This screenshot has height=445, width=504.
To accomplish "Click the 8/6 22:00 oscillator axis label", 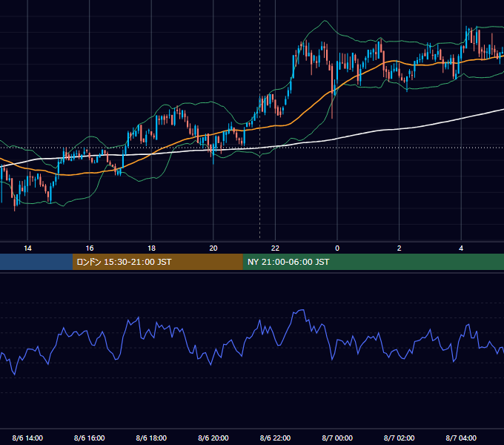I will tap(275, 438).
